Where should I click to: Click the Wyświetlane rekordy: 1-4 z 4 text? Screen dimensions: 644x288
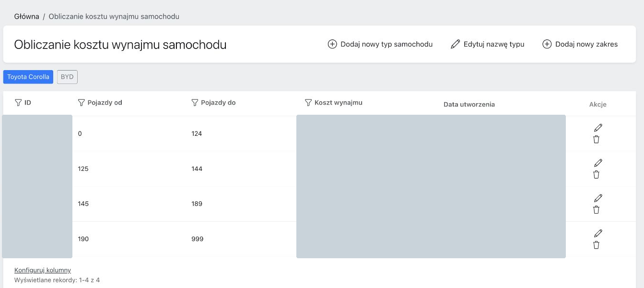click(57, 280)
